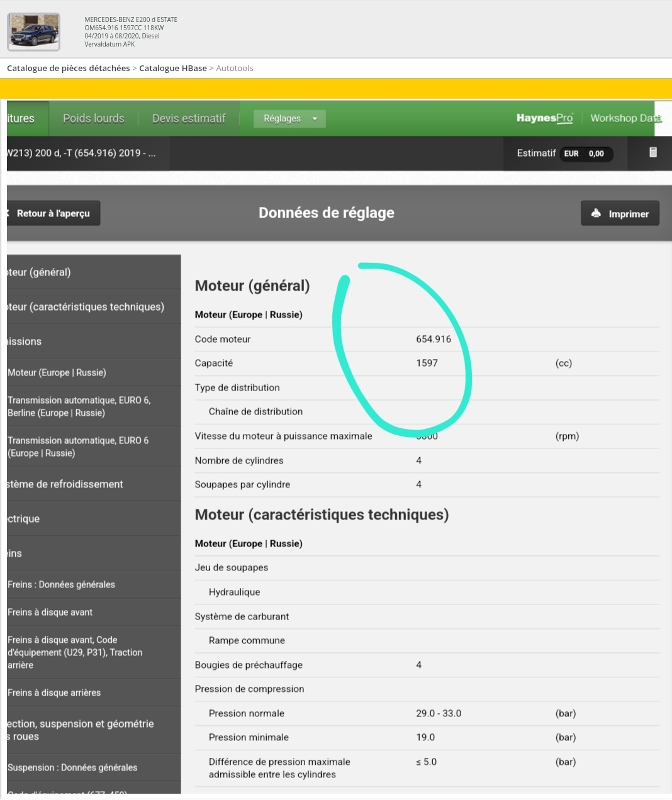Select Transmission automatique, EURO 6, Berline entry
Screen dimensions: 672x800
[94, 406]
